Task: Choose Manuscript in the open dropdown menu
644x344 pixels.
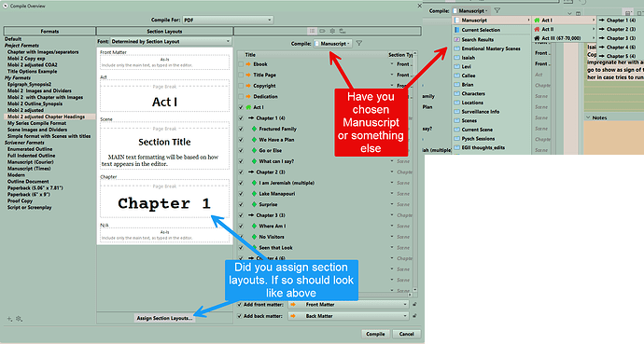Action: pos(492,21)
